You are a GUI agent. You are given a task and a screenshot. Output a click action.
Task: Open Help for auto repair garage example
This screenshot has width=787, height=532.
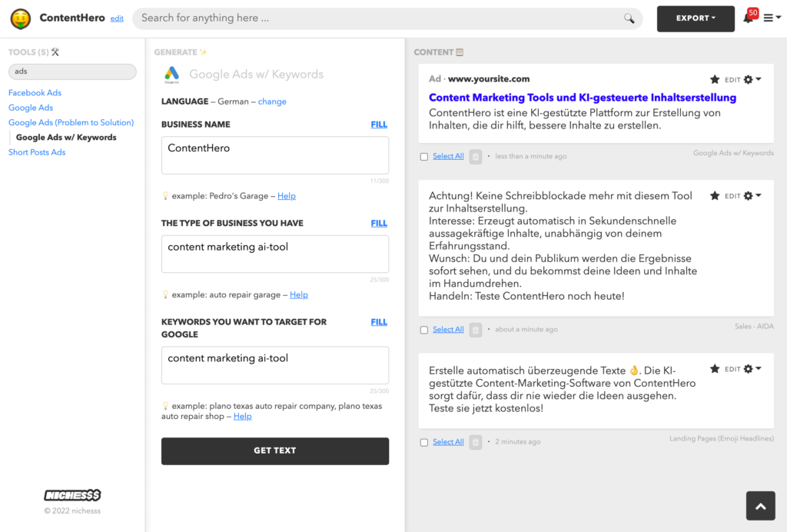coord(299,294)
